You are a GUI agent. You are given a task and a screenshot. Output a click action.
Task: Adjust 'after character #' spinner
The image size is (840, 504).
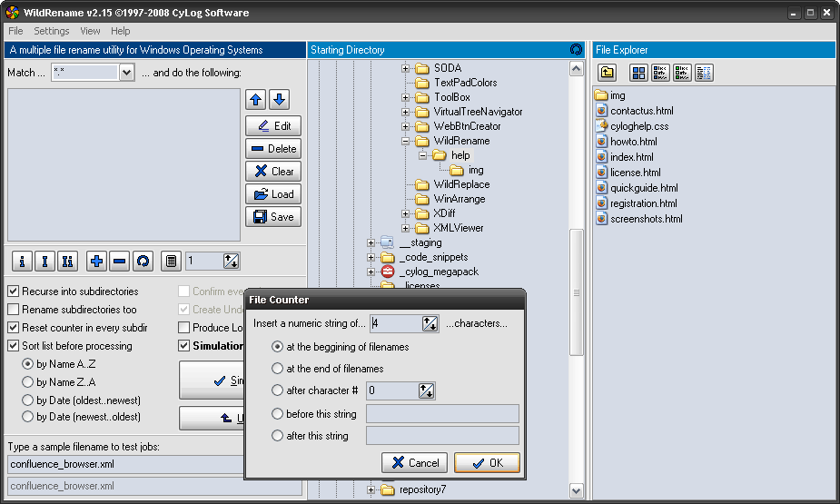(427, 391)
